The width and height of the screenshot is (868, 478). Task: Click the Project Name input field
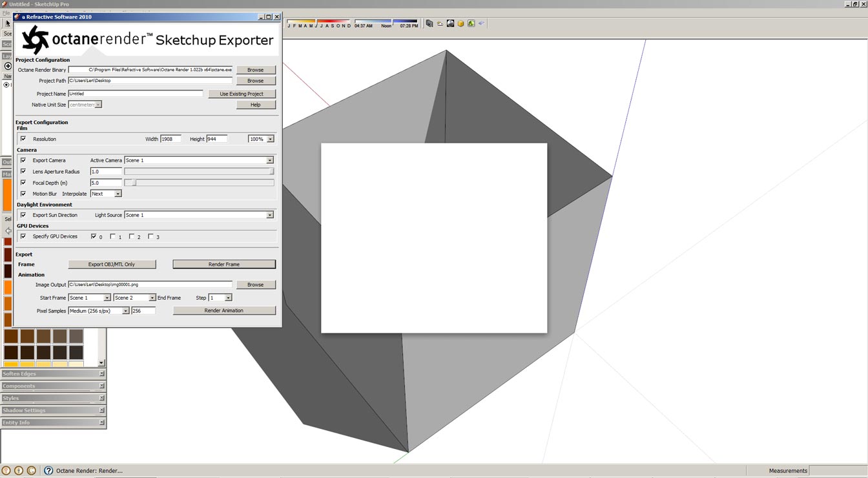click(136, 94)
